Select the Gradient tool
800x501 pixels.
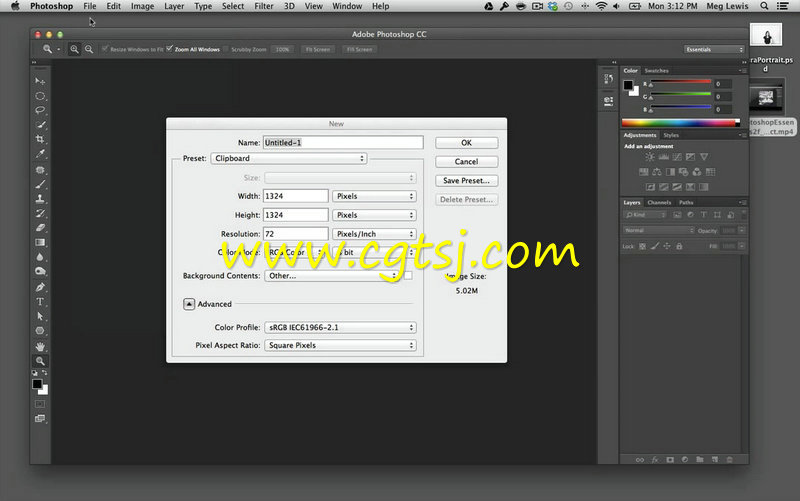40,242
